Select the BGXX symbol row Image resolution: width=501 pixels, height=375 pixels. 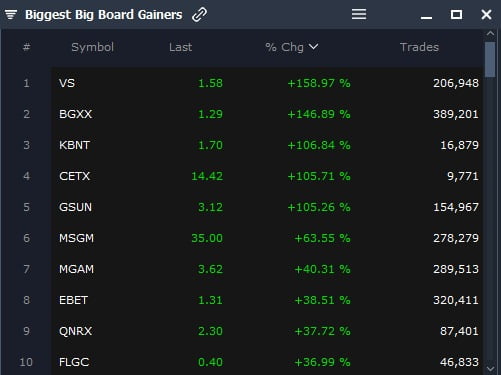click(267, 114)
